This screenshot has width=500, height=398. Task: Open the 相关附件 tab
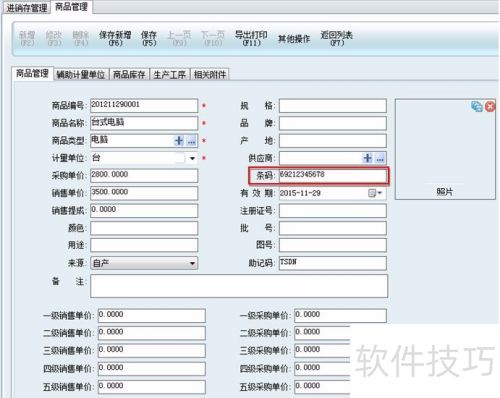point(210,75)
